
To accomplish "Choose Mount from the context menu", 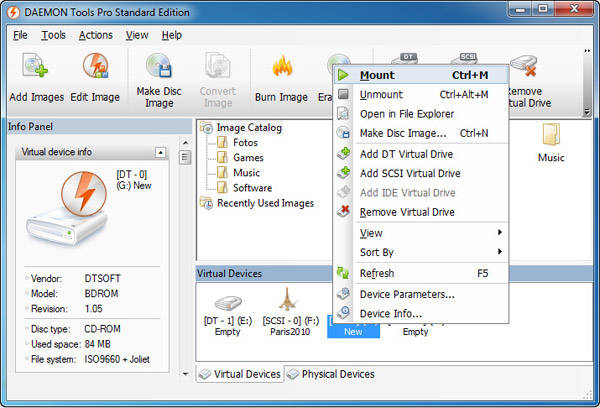I will (421, 75).
